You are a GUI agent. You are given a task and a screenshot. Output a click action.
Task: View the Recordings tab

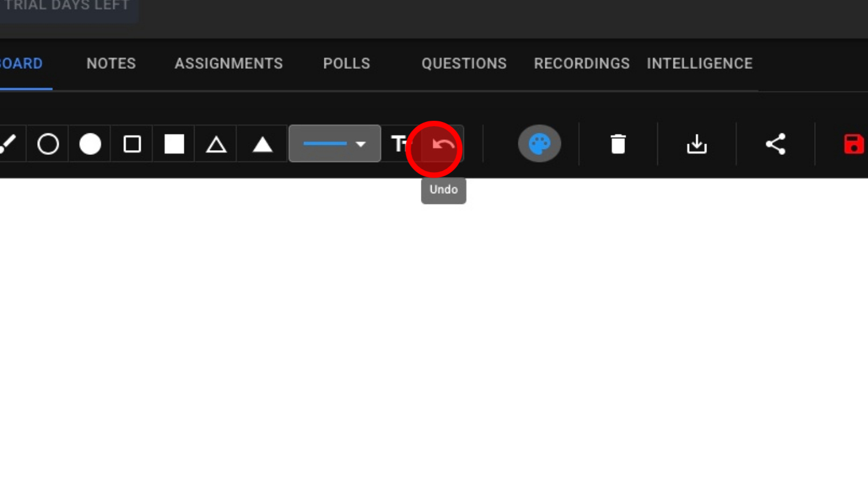[x=582, y=63]
